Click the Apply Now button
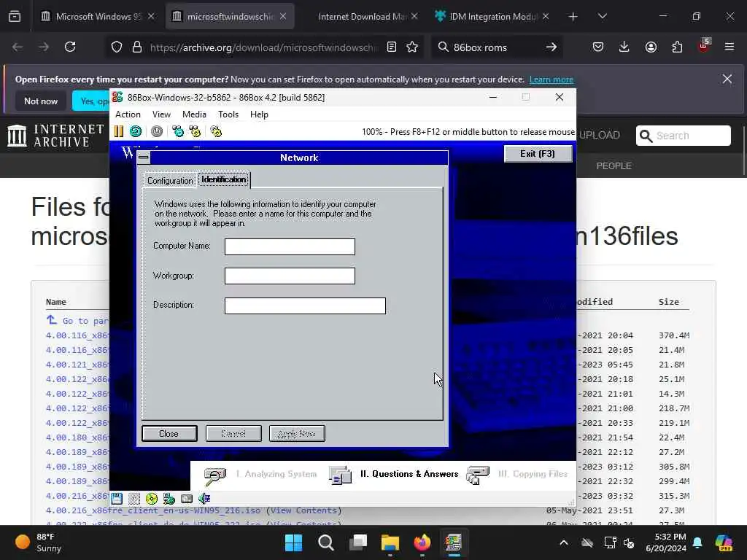The image size is (747, 560). point(297,433)
